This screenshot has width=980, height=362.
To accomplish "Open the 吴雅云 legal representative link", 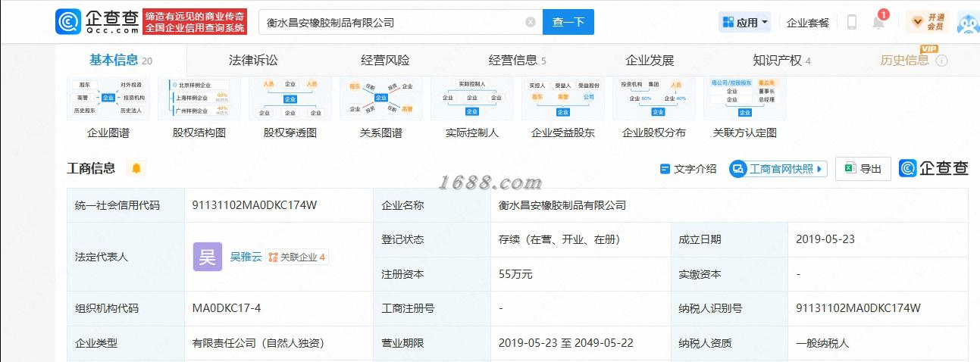I will (246, 257).
